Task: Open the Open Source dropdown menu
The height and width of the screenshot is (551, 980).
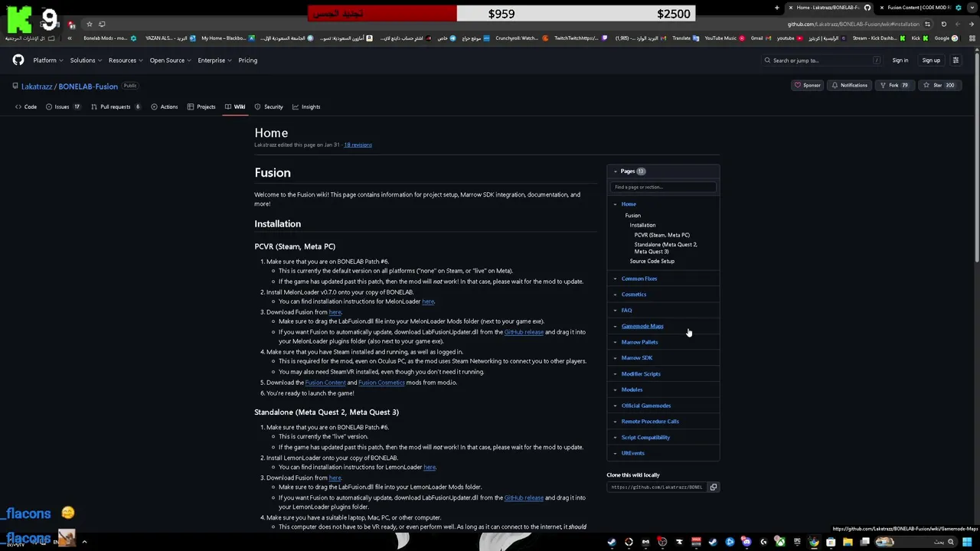Action: tap(169, 60)
